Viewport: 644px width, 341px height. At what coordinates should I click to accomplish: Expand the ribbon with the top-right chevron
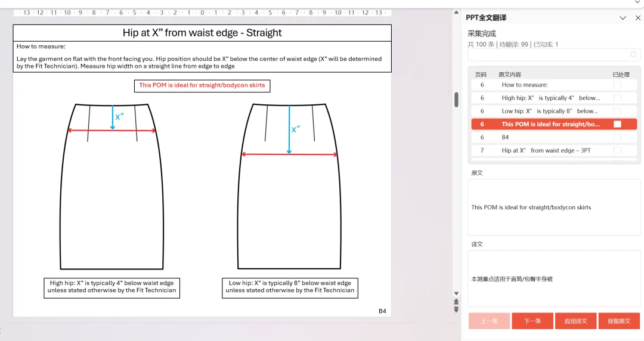click(x=637, y=2)
